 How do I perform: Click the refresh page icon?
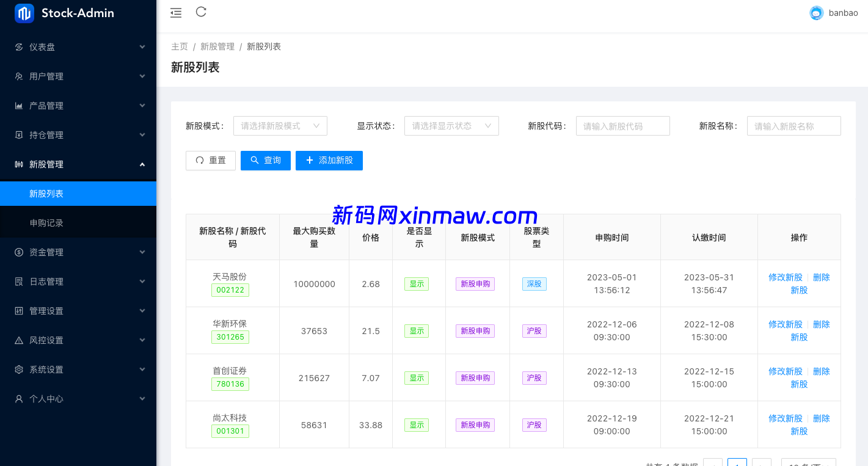pyautogui.click(x=201, y=12)
